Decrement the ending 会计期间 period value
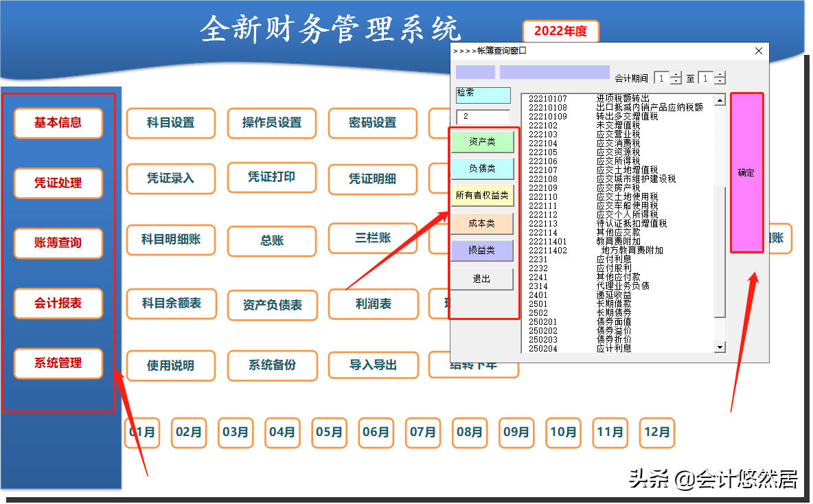 tap(720, 82)
